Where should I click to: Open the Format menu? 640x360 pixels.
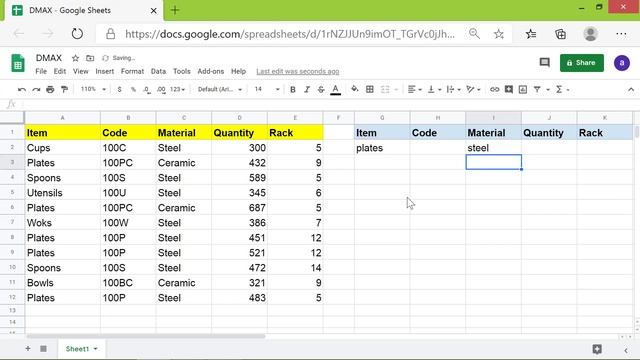(132, 71)
